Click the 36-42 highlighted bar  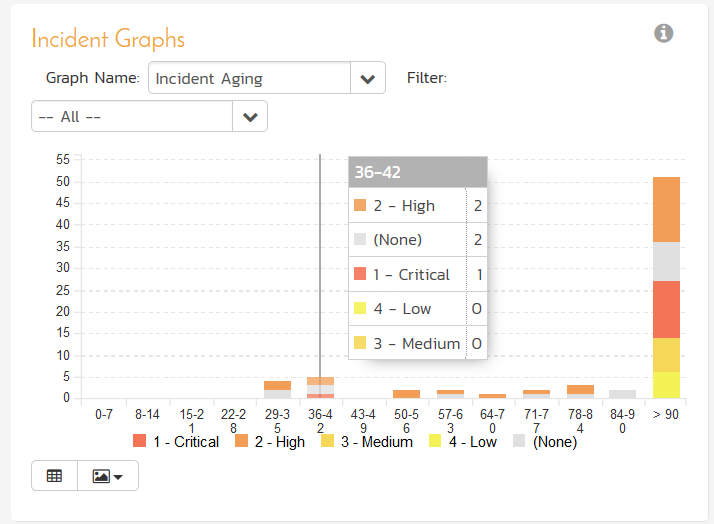click(x=320, y=388)
